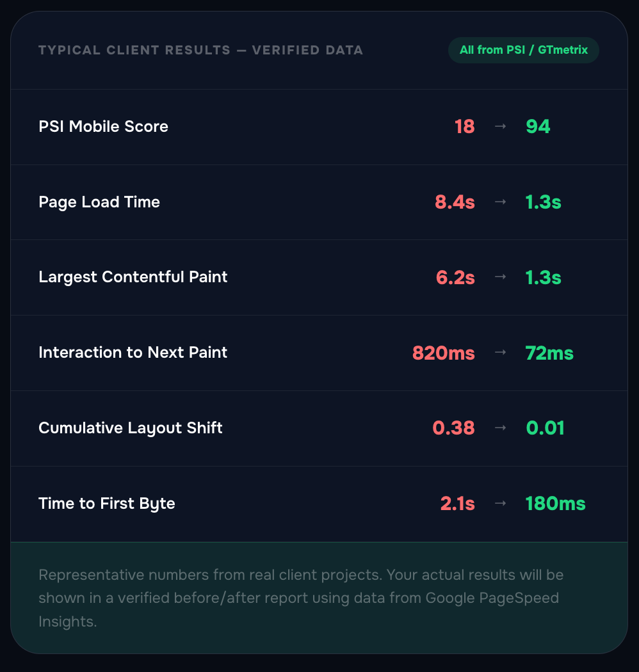Click the Time to First Byte arrow
Image resolution: width=639 pixels, height=672 pixels.
tap(501, 504)
